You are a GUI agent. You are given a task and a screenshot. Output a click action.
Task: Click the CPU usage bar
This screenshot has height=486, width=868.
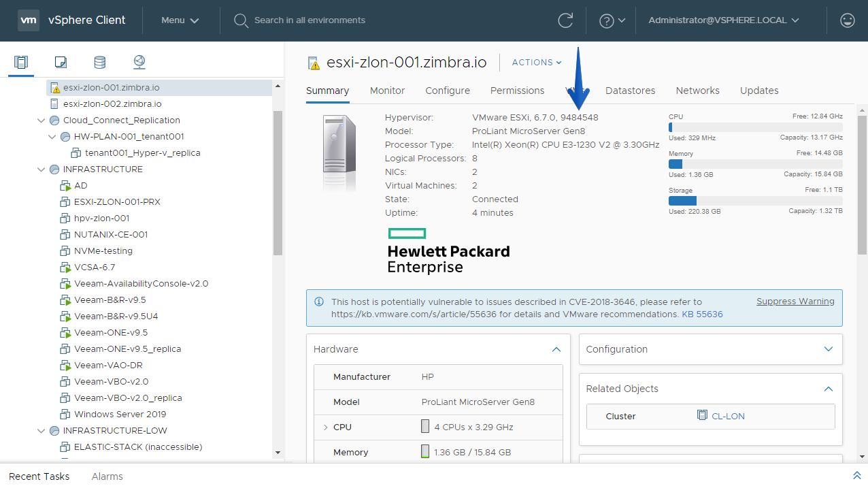(756, 127)
